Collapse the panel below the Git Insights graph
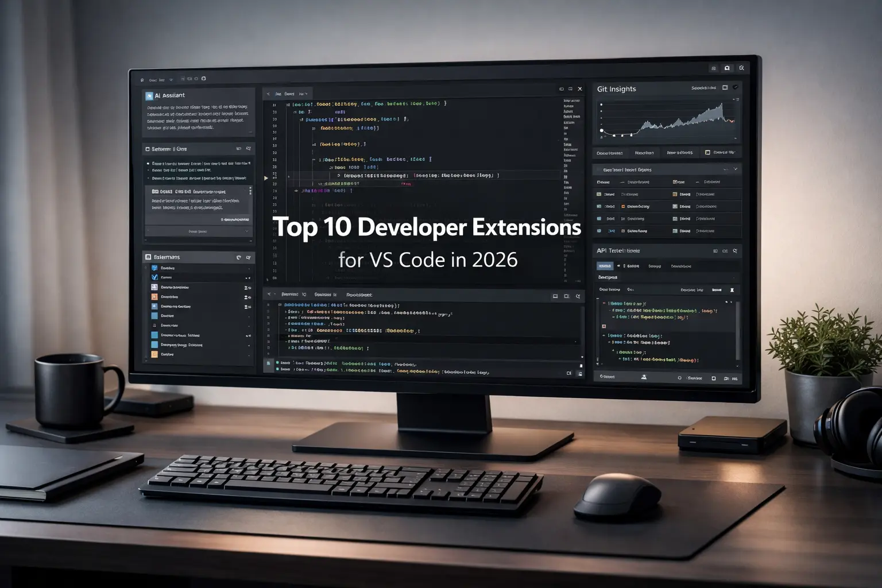The width and height of the screenshot is (882, 588). [734, 169]
